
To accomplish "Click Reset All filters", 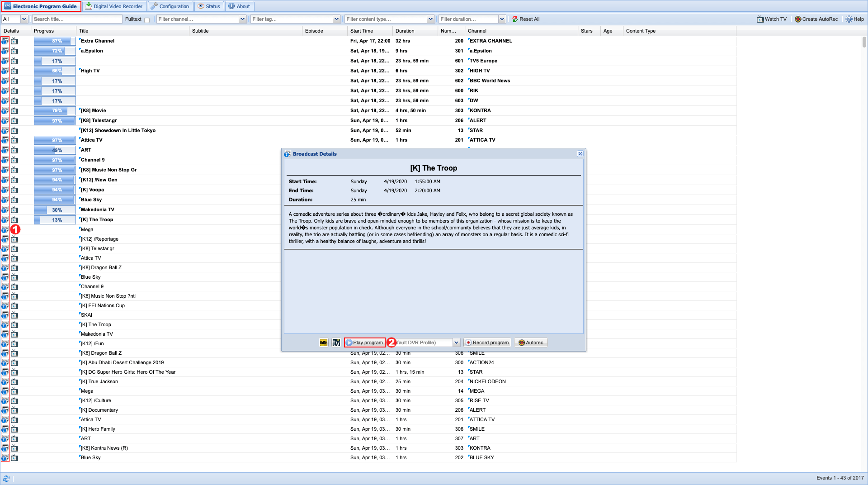I will click(x=526, y=19).
